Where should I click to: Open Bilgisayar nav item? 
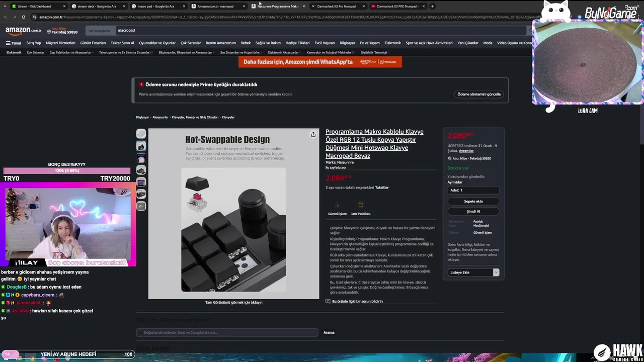click(347, 43)
